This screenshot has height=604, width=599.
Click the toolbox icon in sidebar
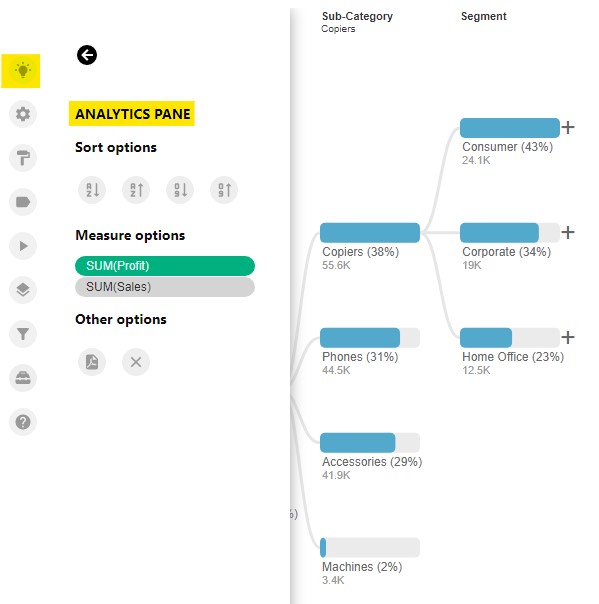pos(23,378)
